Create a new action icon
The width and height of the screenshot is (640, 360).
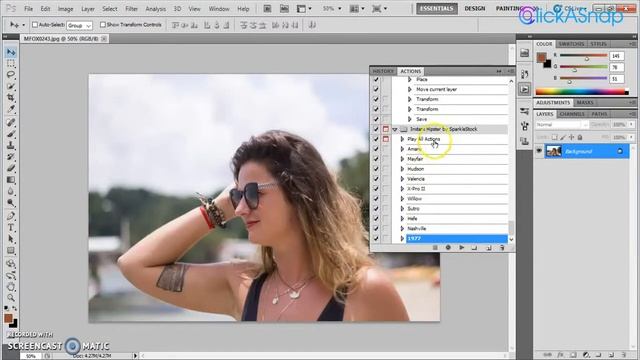(x=489, y=248)
